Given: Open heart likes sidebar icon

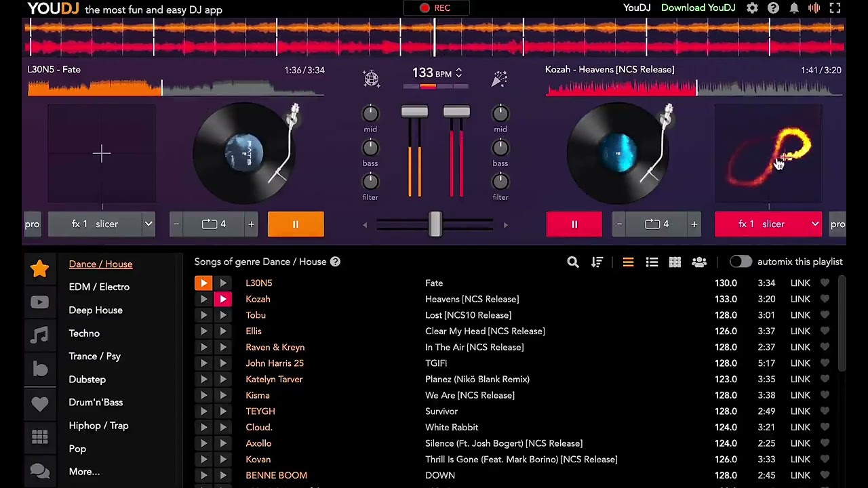Looking at the screenshot, I should [39, 404].
